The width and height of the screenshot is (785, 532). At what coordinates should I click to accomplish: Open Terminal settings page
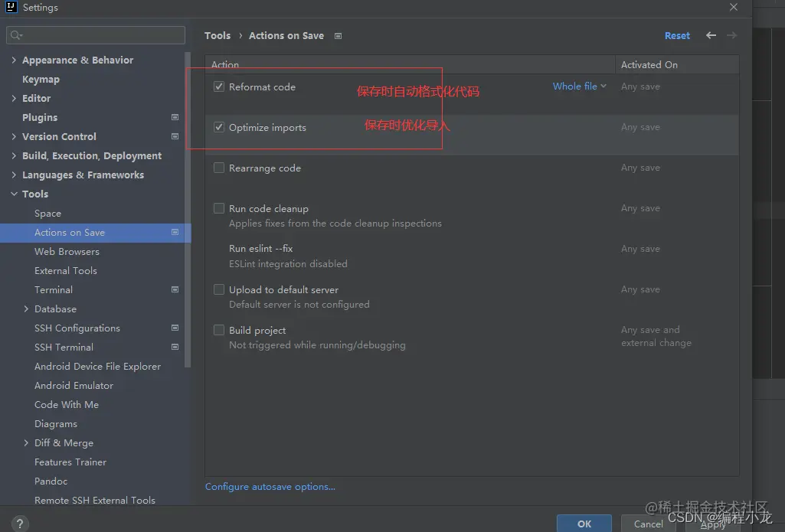point(53,290)
